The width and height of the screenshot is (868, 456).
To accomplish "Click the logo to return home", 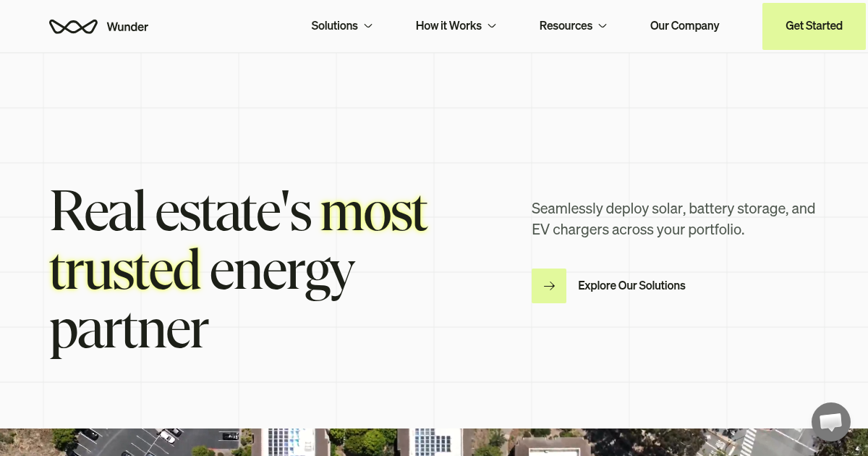I will (x=98, y=26).
